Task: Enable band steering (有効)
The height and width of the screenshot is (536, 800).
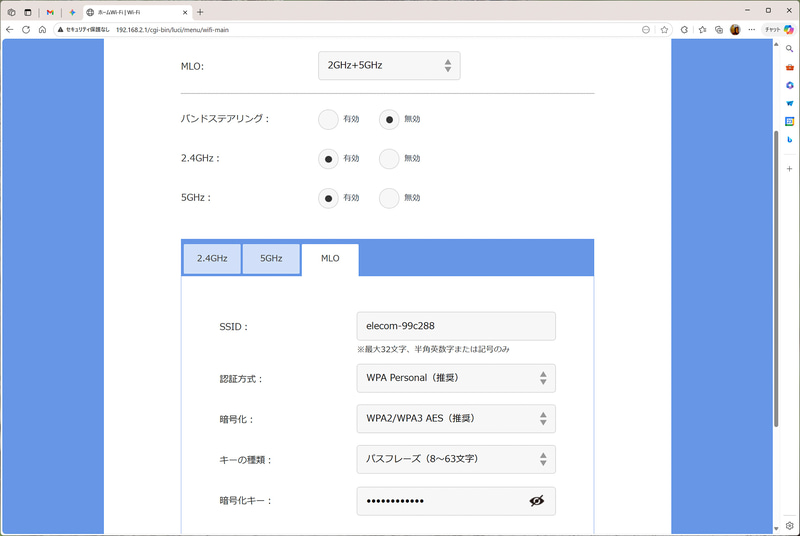Action: [328, 119]
